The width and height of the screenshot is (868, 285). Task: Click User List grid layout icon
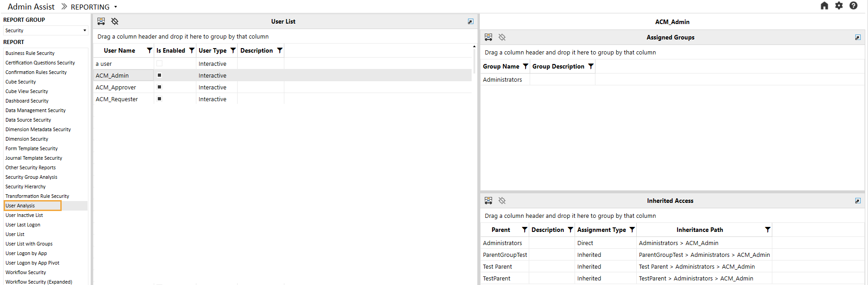coord(101,21)
